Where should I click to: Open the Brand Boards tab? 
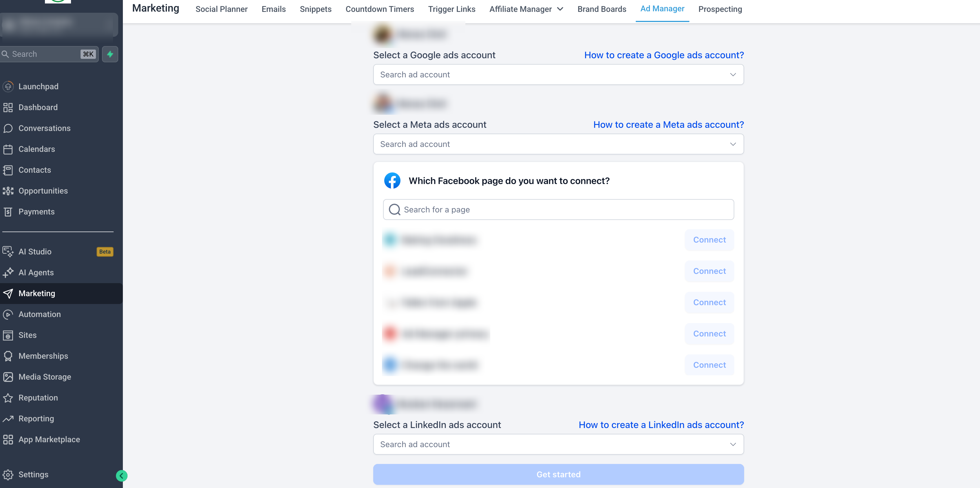tap(602, 9)
